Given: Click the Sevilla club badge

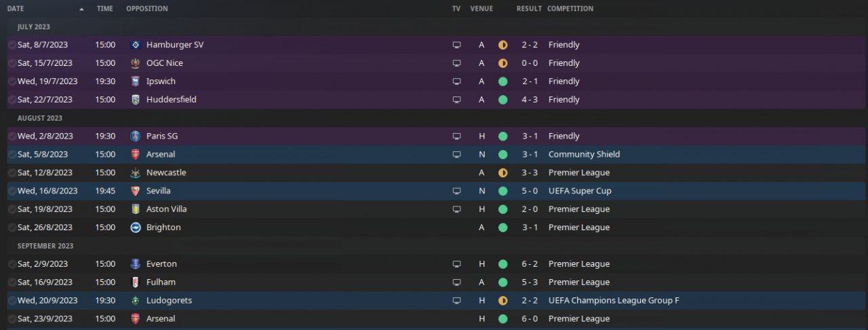Looking at the screenshot, I should click(135, 191).
